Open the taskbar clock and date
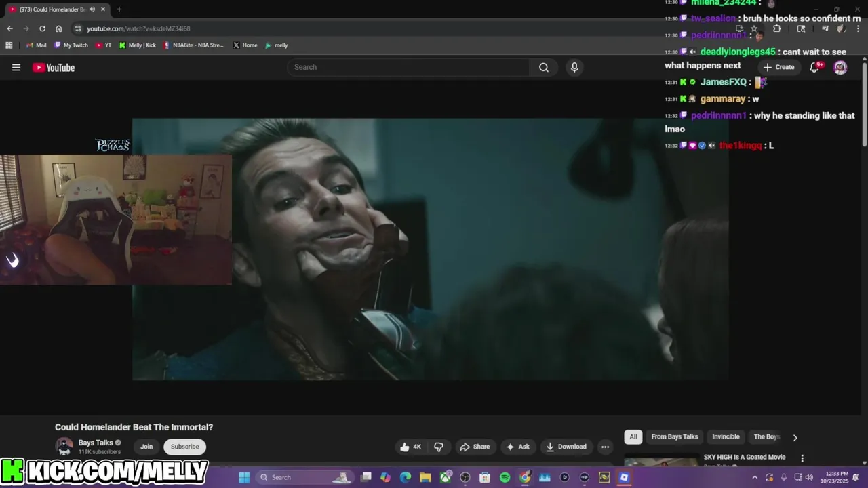 [835, 477]
